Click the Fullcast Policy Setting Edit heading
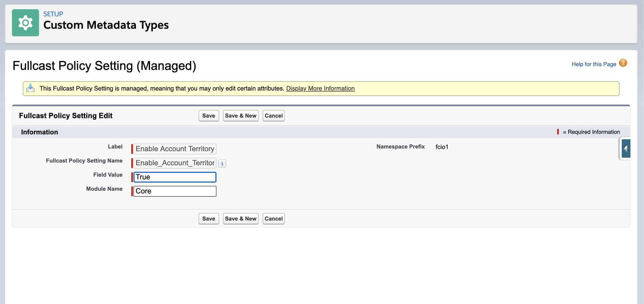 (66, 116)
